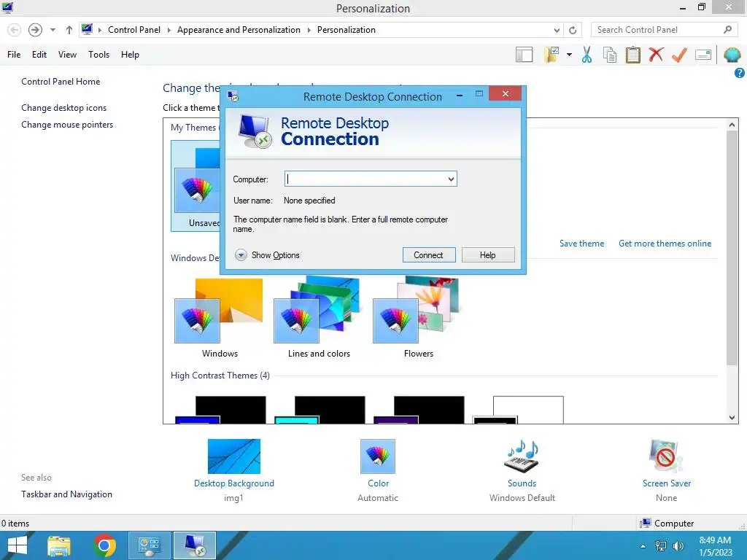Select the Unsaved Theme thumbnail
This screenshot has height=560, width=747.
pyautogui.click(x=197, y=186)
